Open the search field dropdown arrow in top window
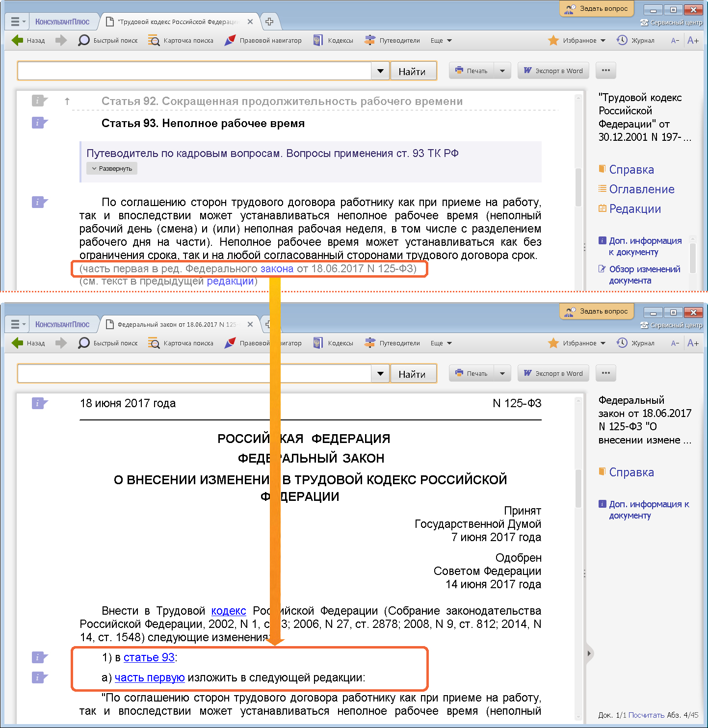This screenshot has height=728, width=708. 380,71
